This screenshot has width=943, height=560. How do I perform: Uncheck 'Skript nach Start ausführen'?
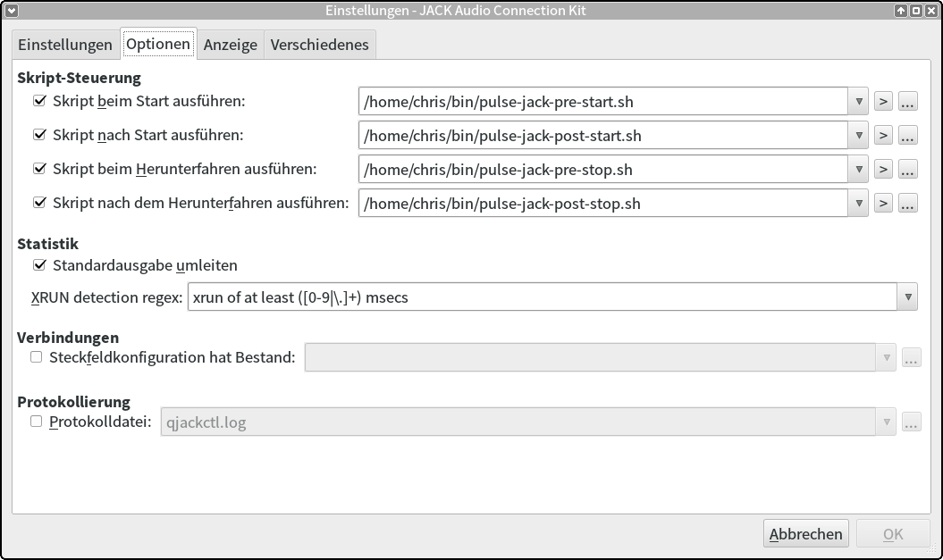[x=39, y=135]
